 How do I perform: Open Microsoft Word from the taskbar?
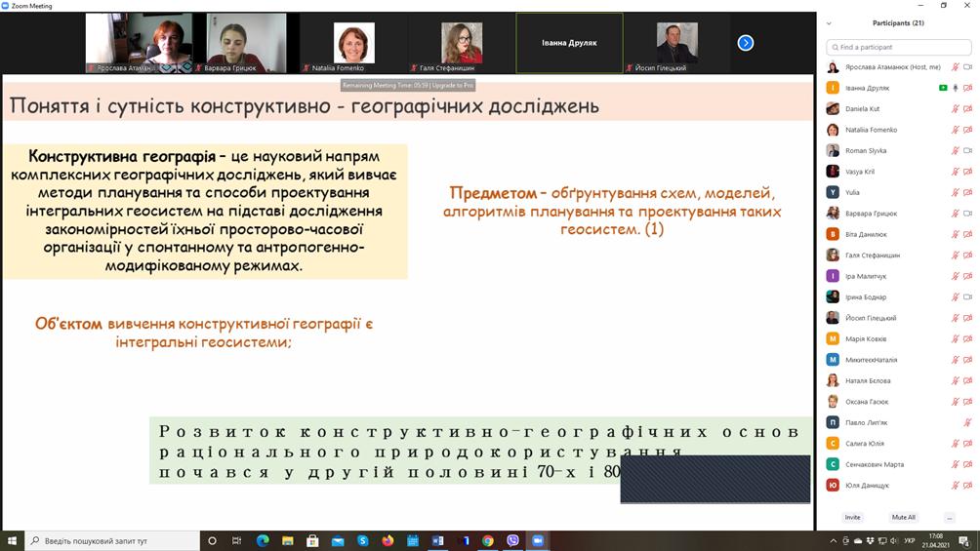pos(437,540)
